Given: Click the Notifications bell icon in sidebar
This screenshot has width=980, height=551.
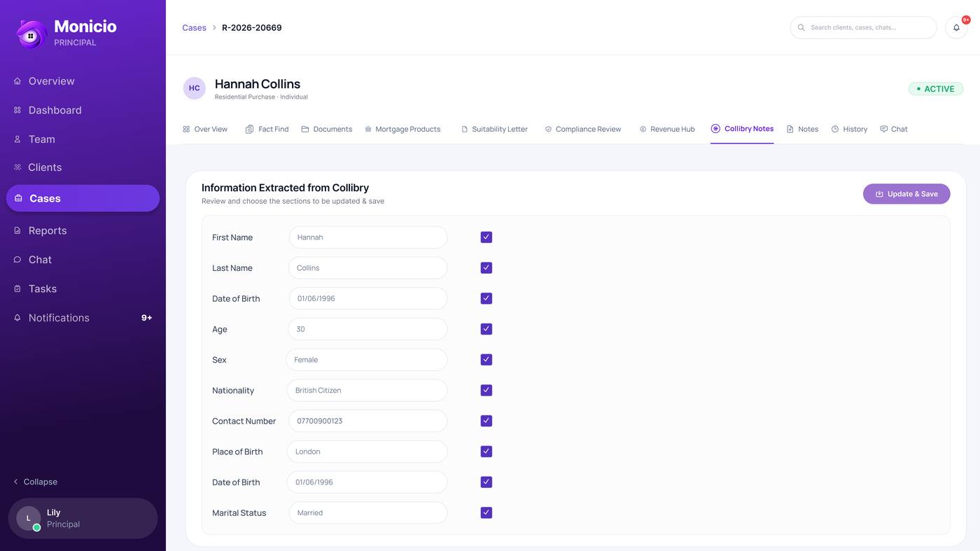Looking at the screenshot, I should point(17,318).
